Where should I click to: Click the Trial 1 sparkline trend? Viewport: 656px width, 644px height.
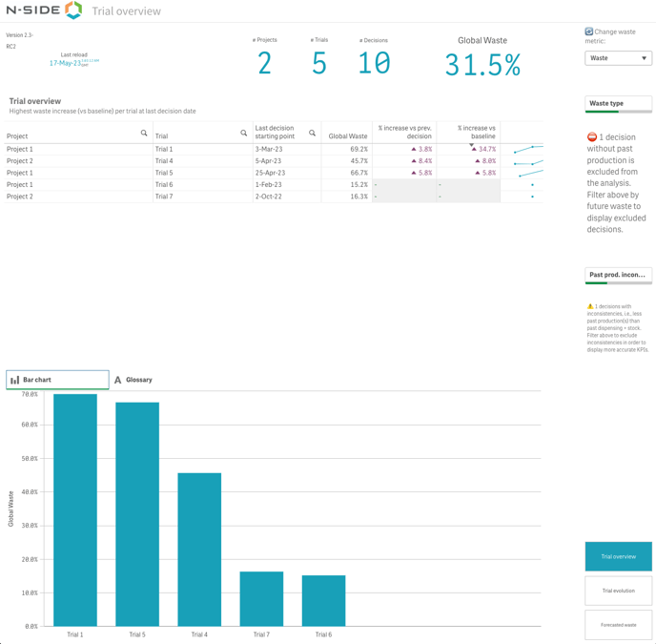pyautogui.click(x=527, y=149)
